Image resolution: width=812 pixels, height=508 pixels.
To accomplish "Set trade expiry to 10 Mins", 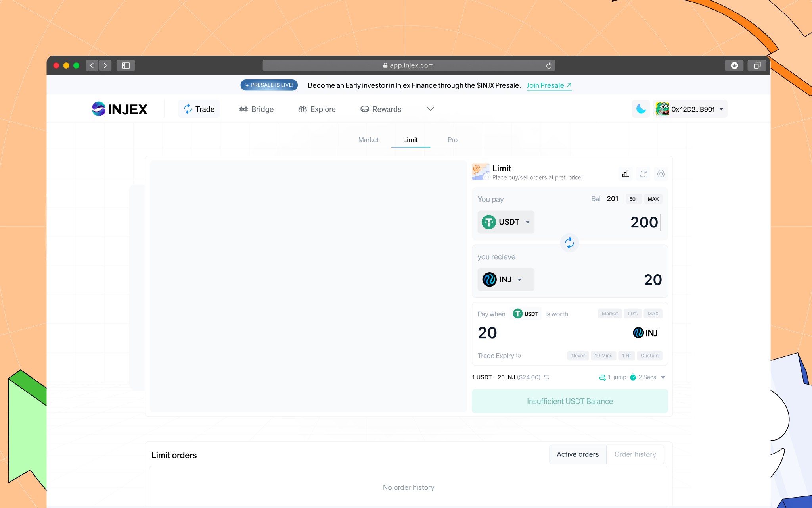I will [x=603, y=356].
